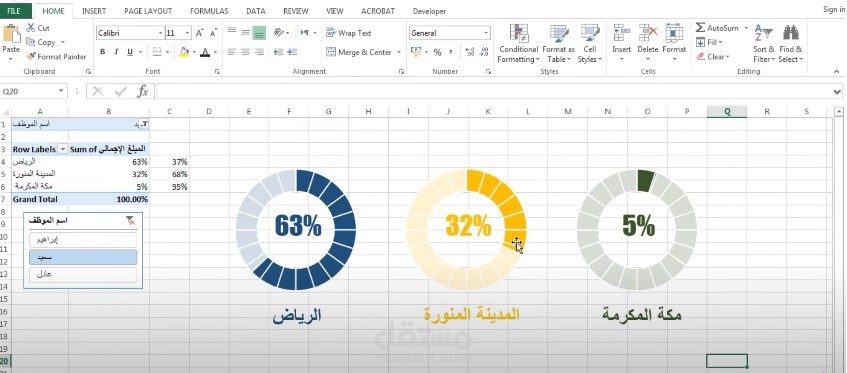Toggle underline formatting
847x373 pixels.
130,52
